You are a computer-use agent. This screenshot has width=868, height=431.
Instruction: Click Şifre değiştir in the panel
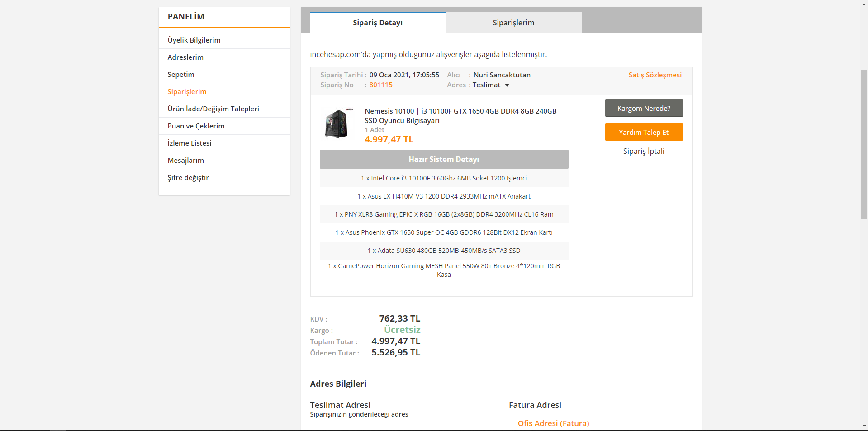click(x=188, y=178)
